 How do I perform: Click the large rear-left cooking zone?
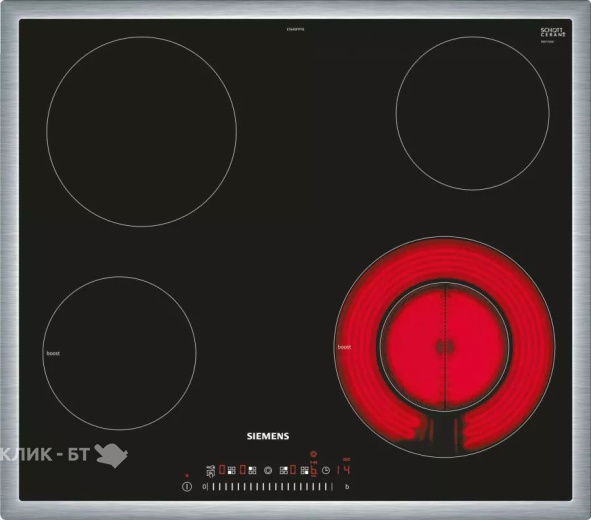(x=142, y=132)
